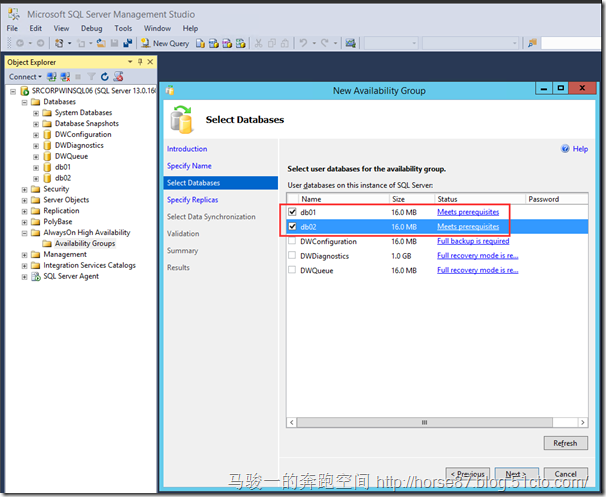Click the Cut scissors toolbar icon
This screenshot has height=497, width=606.
point(259,43)
